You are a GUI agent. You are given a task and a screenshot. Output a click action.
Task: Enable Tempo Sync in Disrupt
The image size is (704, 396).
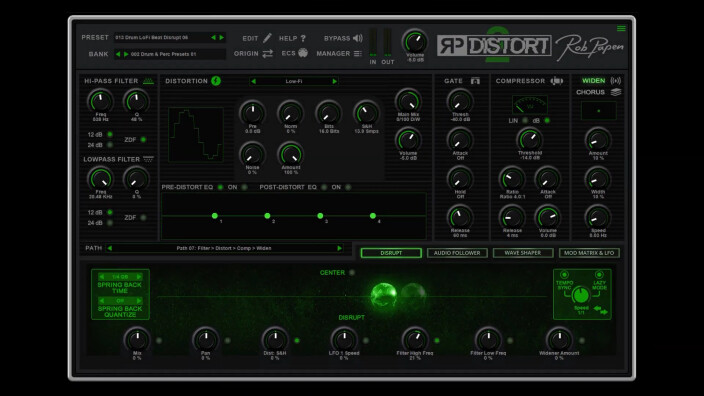[x=564, y=274]
